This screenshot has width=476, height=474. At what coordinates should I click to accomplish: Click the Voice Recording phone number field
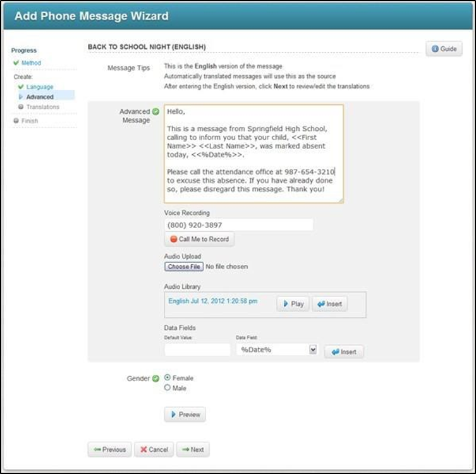(x=238, y=225)
